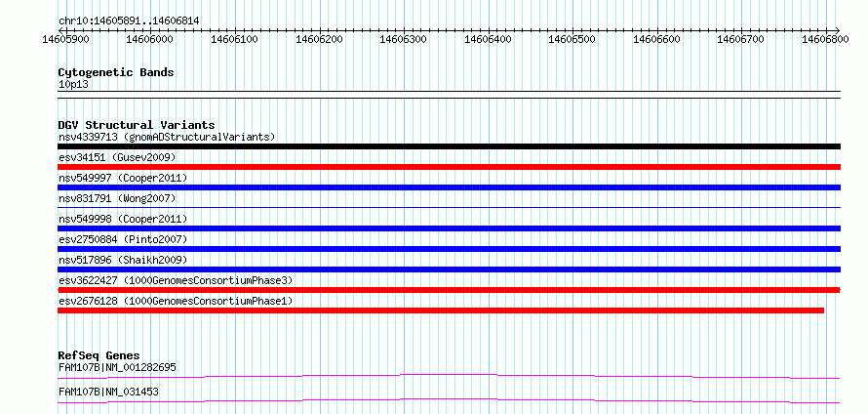Select the 10p13 band label
The height and width of the screenshot is (414, 868).
click(73, 85)
